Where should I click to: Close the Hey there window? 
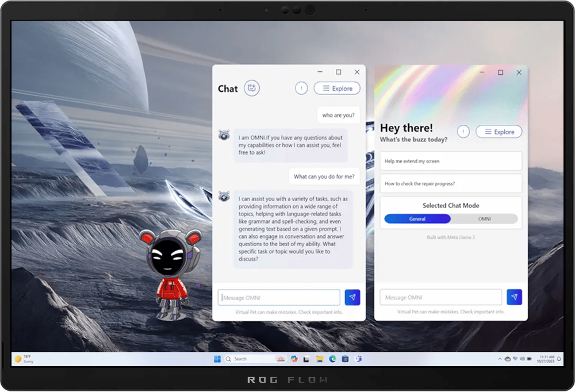(519, 72)
